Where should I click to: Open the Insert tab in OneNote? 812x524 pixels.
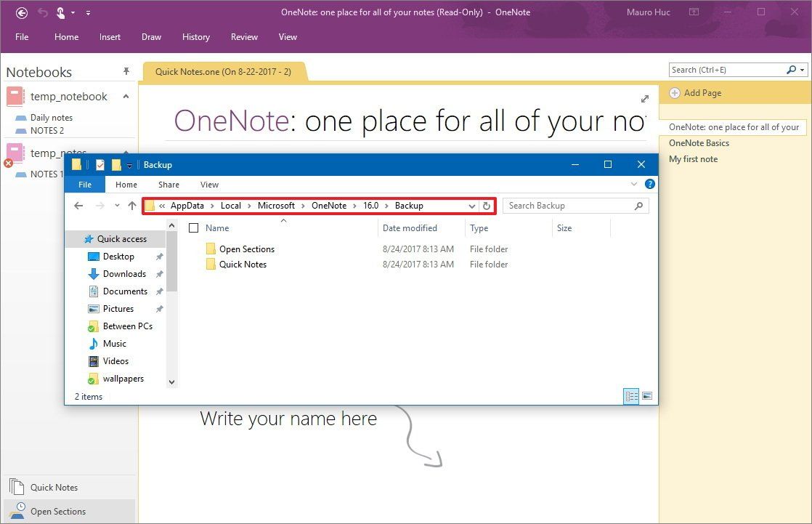(110, 37)
